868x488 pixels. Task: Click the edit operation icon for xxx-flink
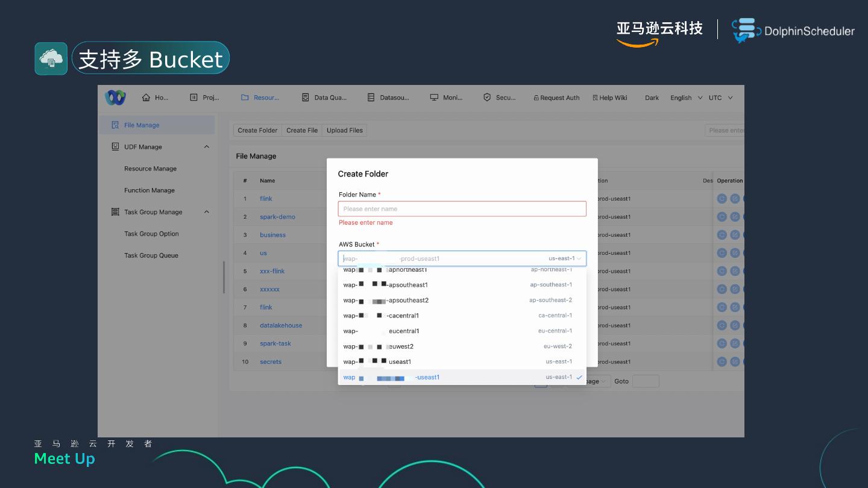coord(735,271)
